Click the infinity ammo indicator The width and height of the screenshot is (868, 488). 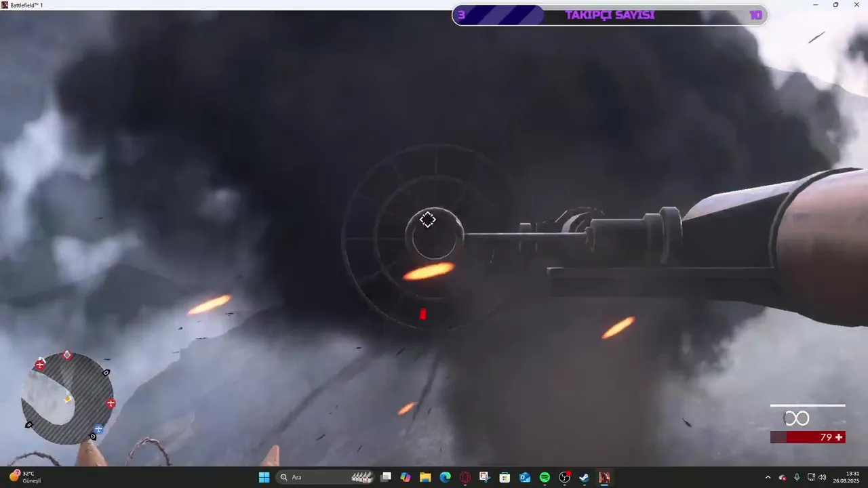pyautogui.click(x=797, y=419)
